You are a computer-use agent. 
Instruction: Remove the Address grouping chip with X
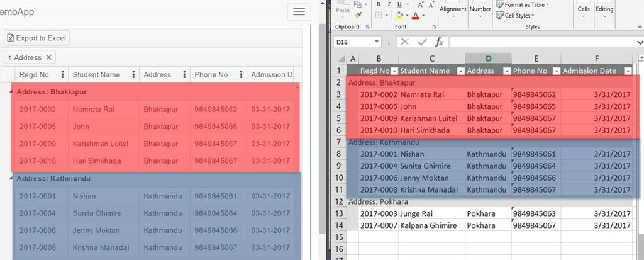point(48,57)
